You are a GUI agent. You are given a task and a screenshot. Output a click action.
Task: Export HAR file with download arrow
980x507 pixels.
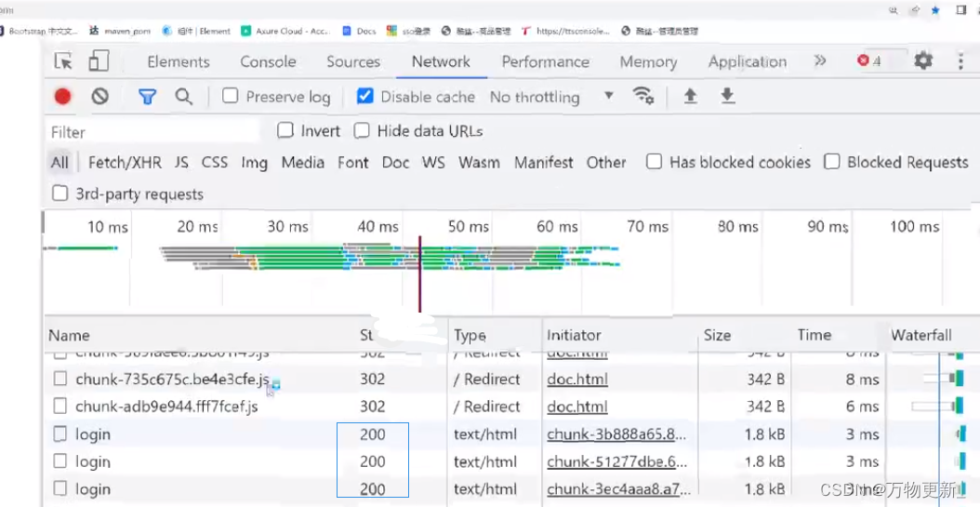(x=727, y=96)
